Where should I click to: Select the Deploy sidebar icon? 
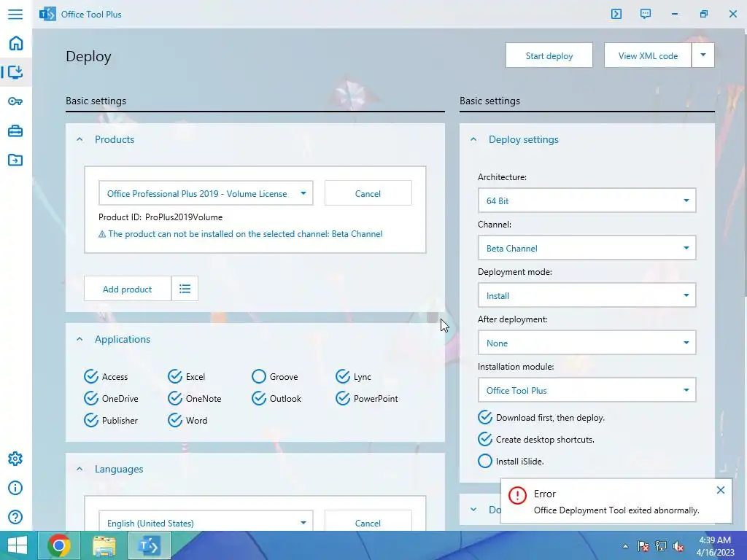click(16, 72)
